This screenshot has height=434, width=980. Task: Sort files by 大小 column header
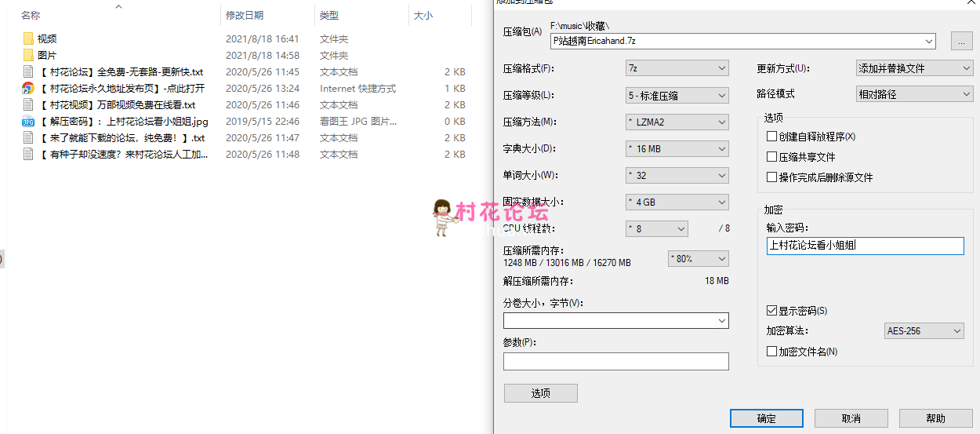[423, 15]
